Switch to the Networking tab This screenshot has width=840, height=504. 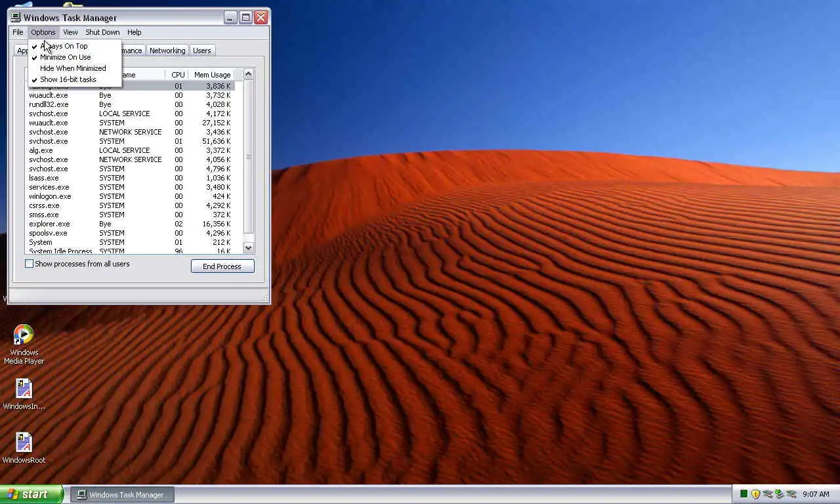tap(167, 51)
